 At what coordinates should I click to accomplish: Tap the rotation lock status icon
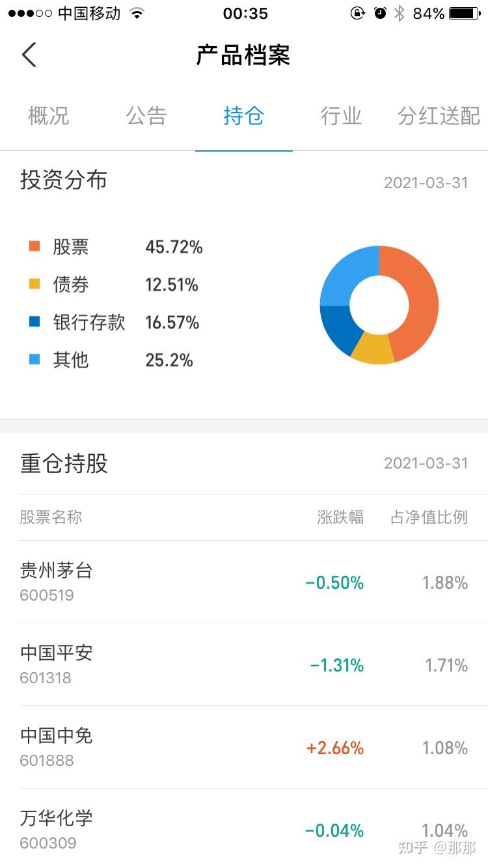(x=357, y=14)
